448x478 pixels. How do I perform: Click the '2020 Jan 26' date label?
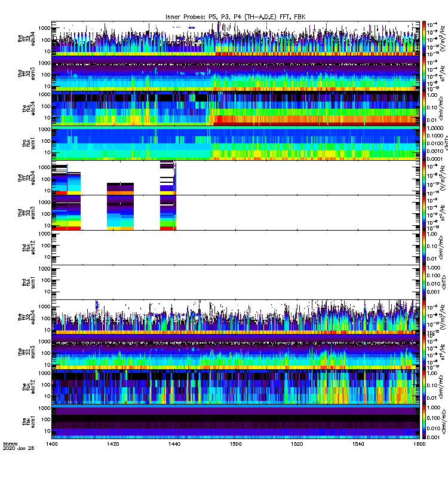(19, 448)
